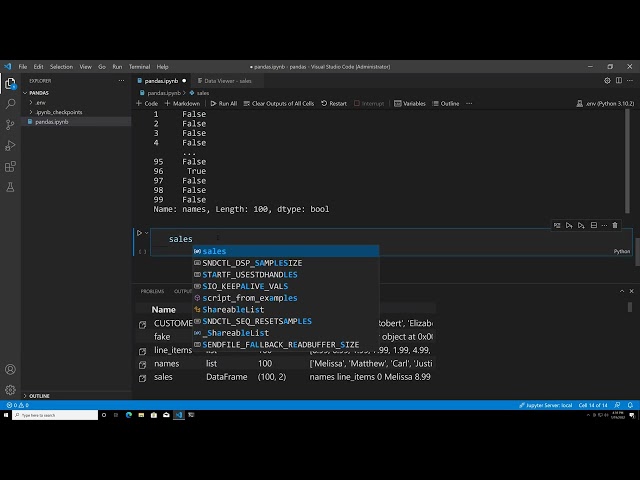The width and height of the screenshot is (640, 480).
Task: Switch to the PROBLEMS panel tab
Action: 152,291
